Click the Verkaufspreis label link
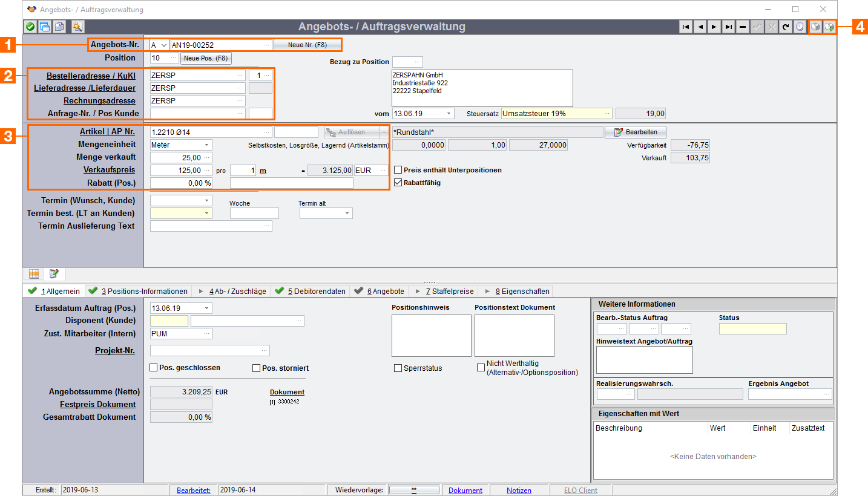 [111, 170]
